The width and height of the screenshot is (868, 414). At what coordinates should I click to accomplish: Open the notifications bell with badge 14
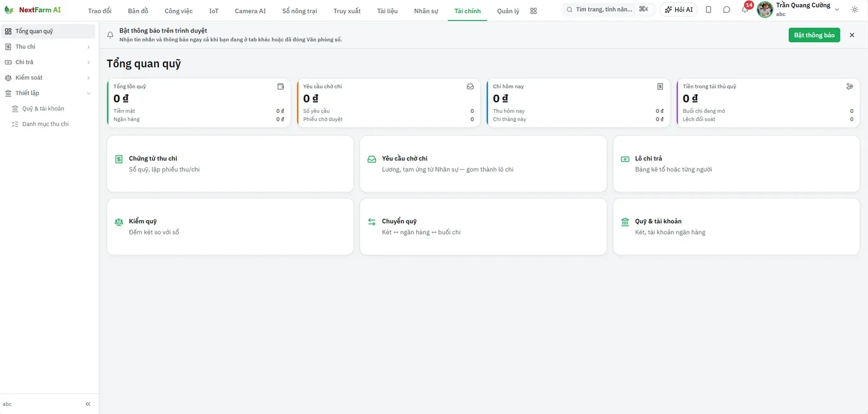tap(745, 9)
